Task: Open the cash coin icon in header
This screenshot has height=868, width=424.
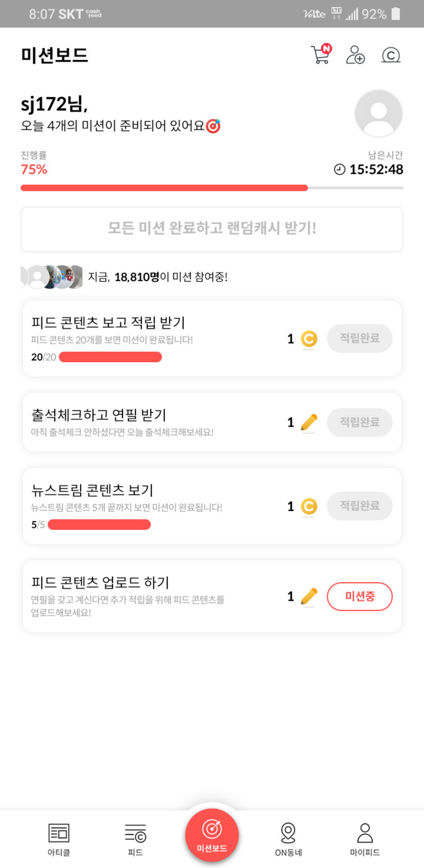Action: pos(391,55)
